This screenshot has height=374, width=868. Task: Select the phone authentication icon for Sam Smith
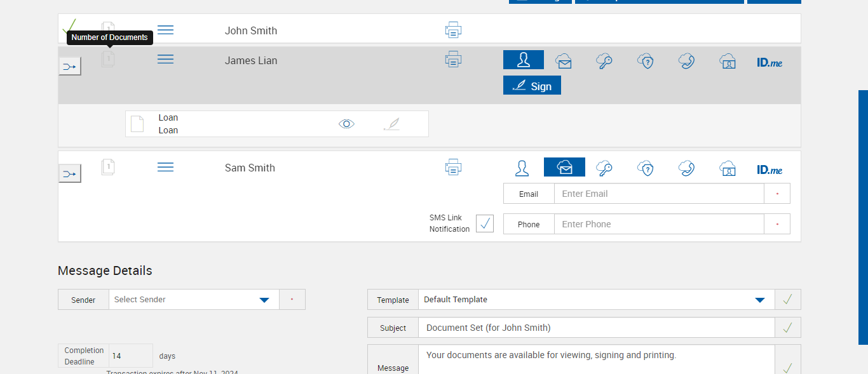tap(686, 168)
